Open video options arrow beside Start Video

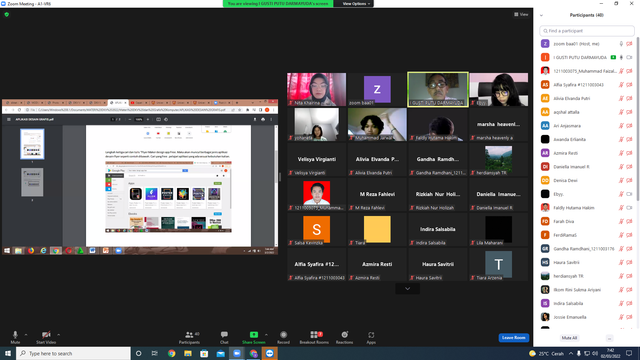coord(59,335)
